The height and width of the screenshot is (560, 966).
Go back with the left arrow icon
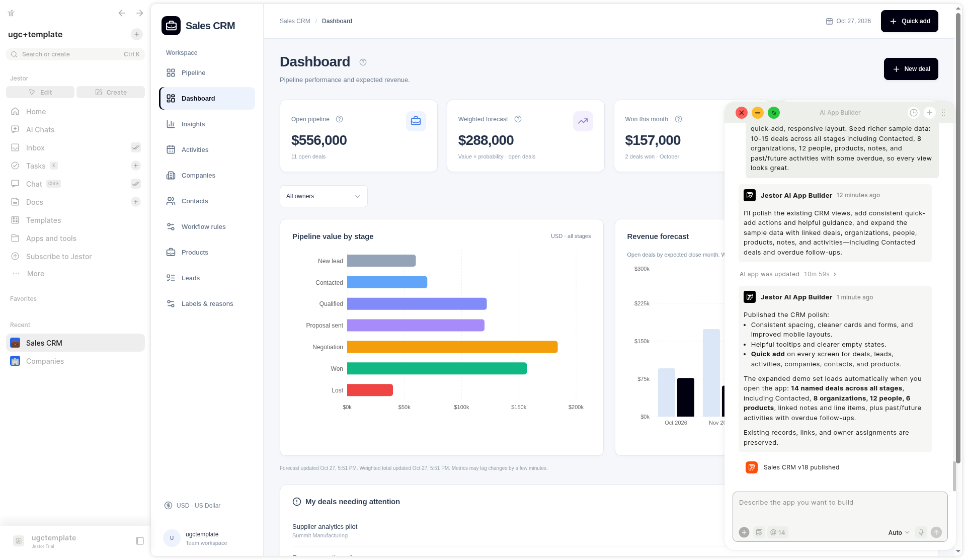point(122,13)
